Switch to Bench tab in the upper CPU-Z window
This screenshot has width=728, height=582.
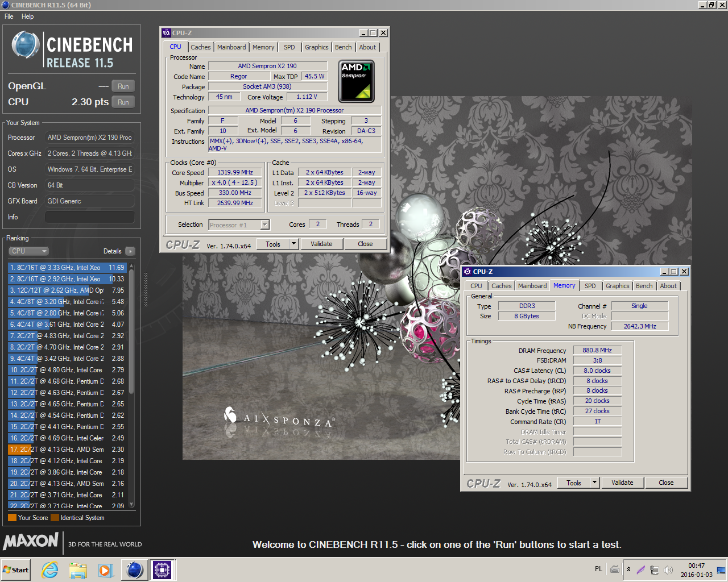pyautogui.click(x=343, y=47)
